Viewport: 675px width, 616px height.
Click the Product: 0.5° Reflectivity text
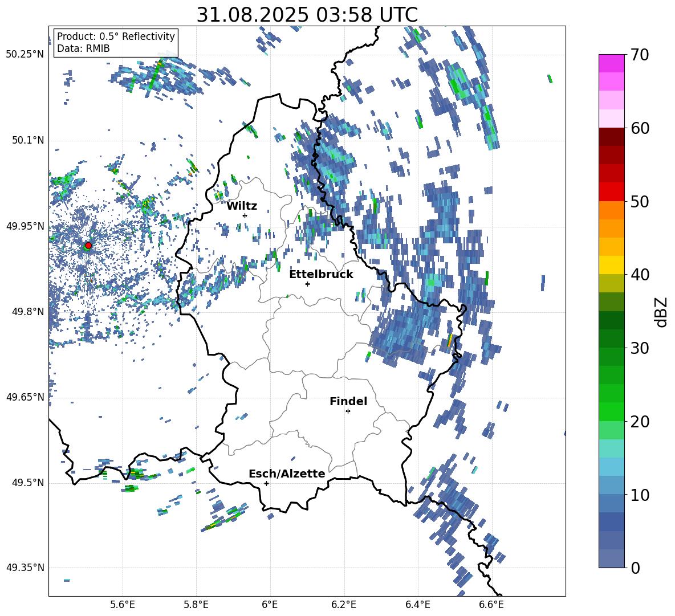point(116,36)
